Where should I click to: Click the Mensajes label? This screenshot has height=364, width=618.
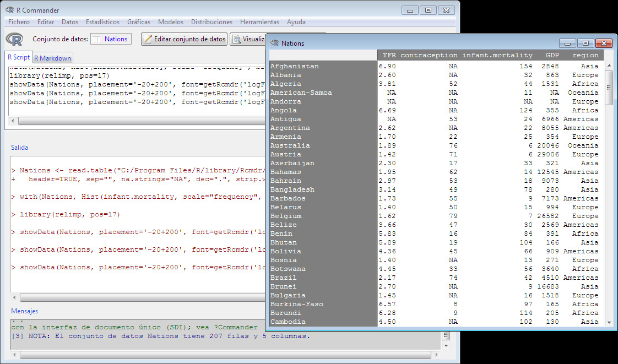pyautogui.click(x=24, y=311)
